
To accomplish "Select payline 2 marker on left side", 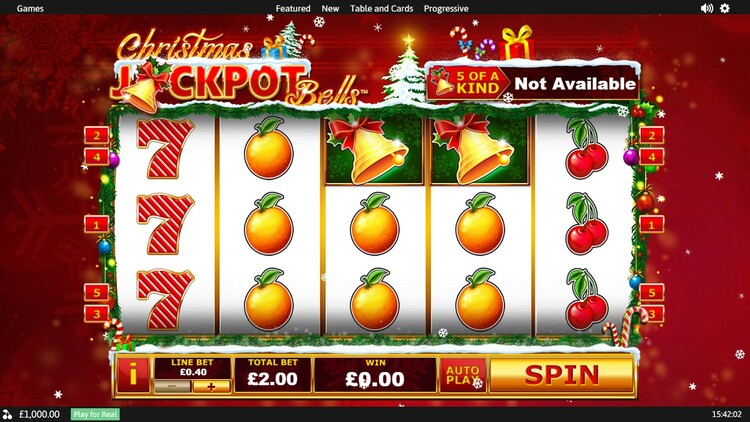I will point(97,135).
